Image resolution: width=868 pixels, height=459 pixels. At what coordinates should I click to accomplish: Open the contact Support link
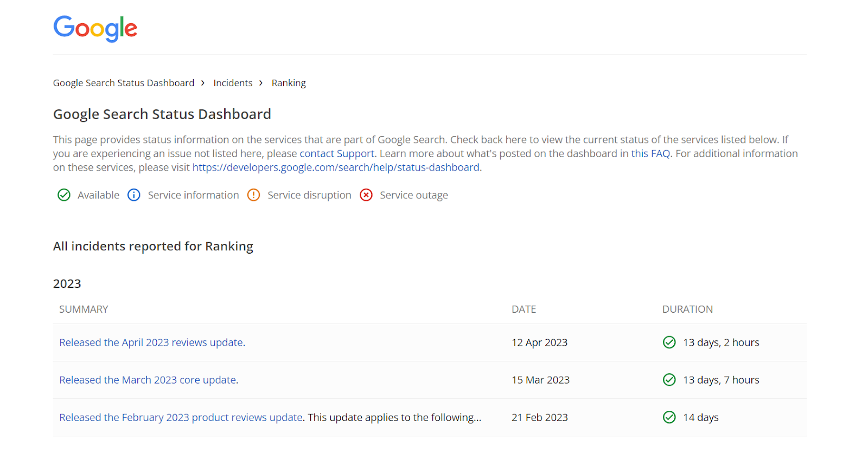click(x=336, y=154)
